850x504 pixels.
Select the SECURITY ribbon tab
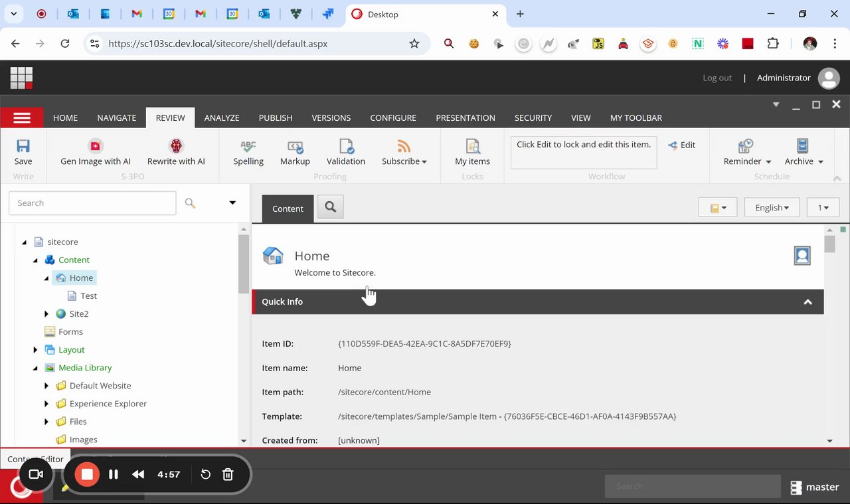click(533, 118)
